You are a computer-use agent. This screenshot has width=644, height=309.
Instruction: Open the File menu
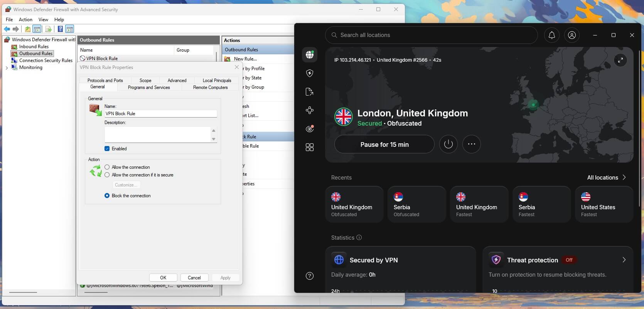coord(9,19)
